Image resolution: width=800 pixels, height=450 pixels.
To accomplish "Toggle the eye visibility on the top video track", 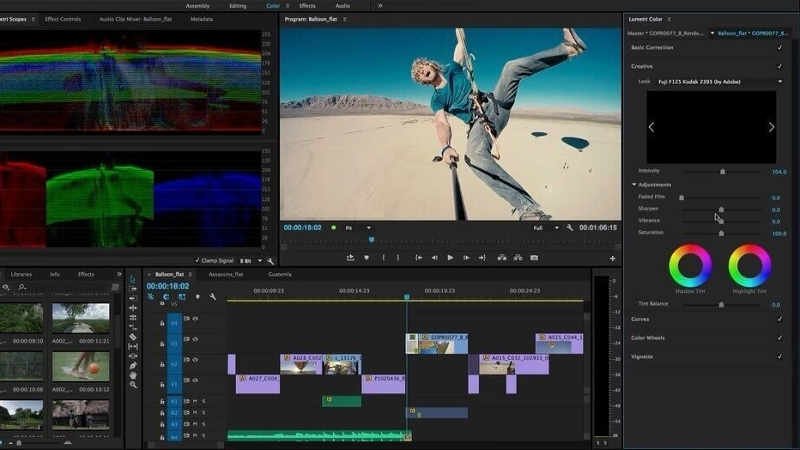I will pos(195,318).
